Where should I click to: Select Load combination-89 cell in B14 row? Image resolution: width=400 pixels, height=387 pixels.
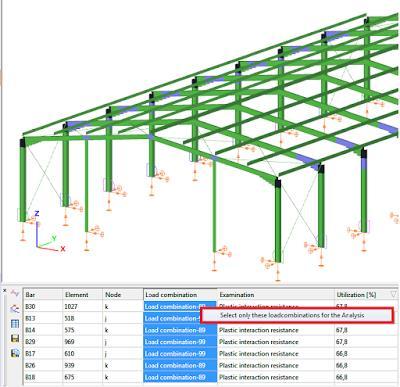pyautogui.click(x=180, y=330)
